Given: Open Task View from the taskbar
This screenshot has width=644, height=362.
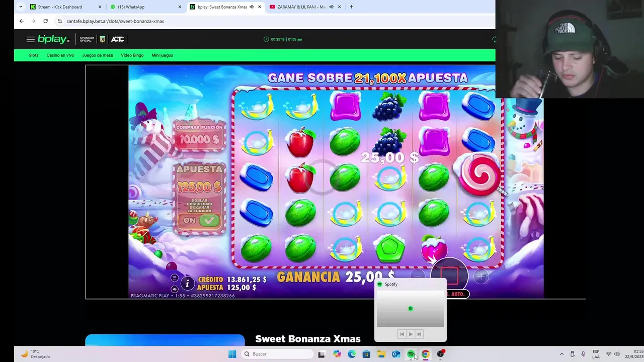Looking at the screenshot, I should point(321,354).
